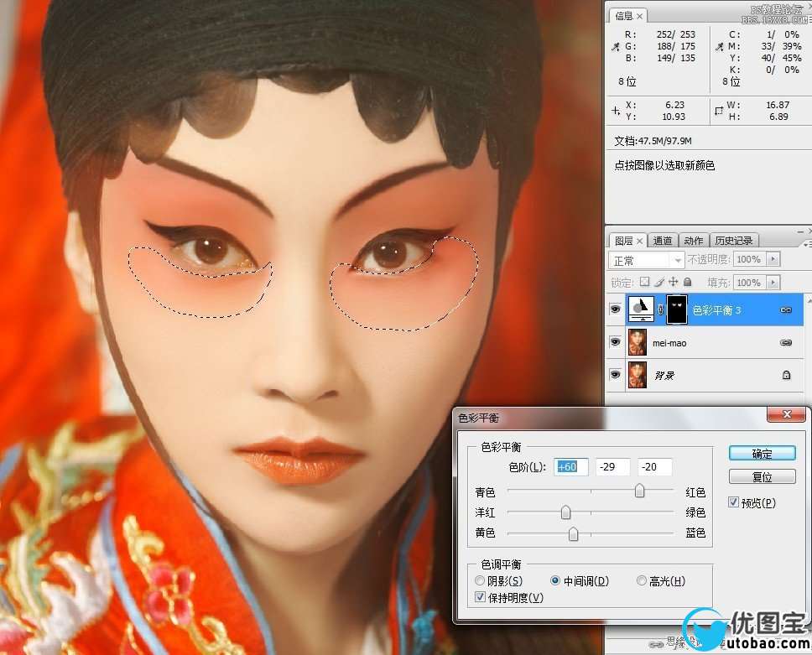Image resolution: width=812 pixels, height=655 pixels.
Task: Select the 阴影(S) radio button
Action: click(x=480, y=580)
